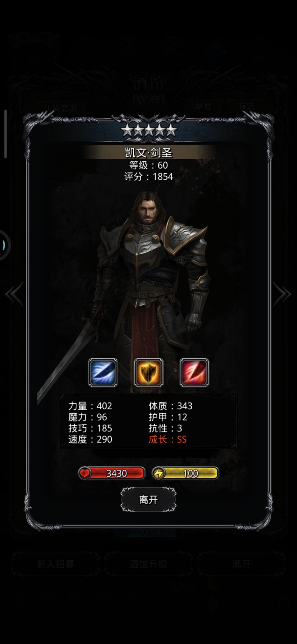
Task: Tap the 成长：SS growth rating text
Action: (167, 439)
